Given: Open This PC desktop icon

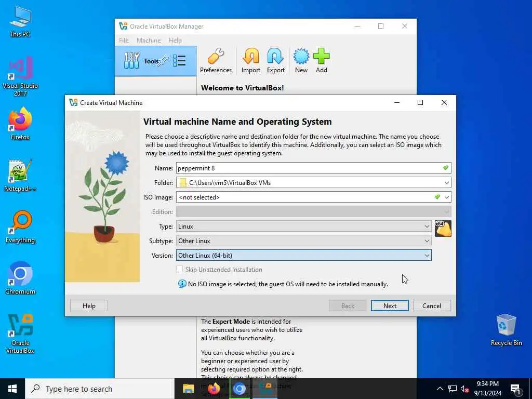Looking at the screenshot, I should [20, 22].
